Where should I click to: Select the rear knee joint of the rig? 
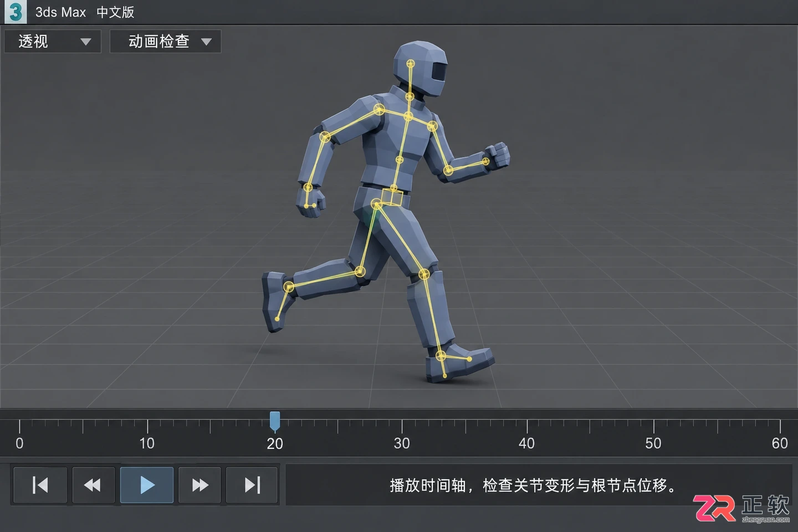[x=360, y=272]
